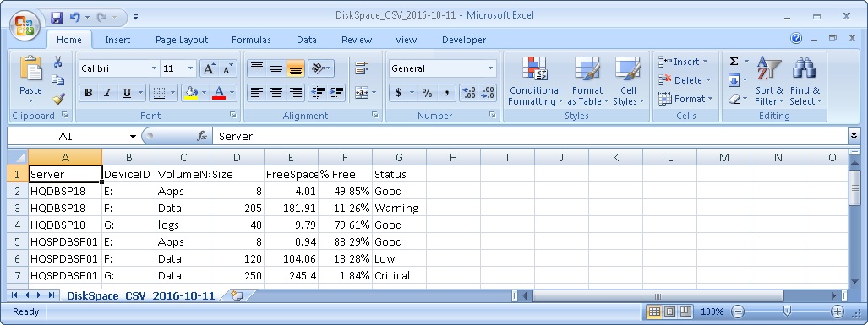Open the Formulas tab
The width and height of the screenshot is (868, 325).
[x=251, y=40]
